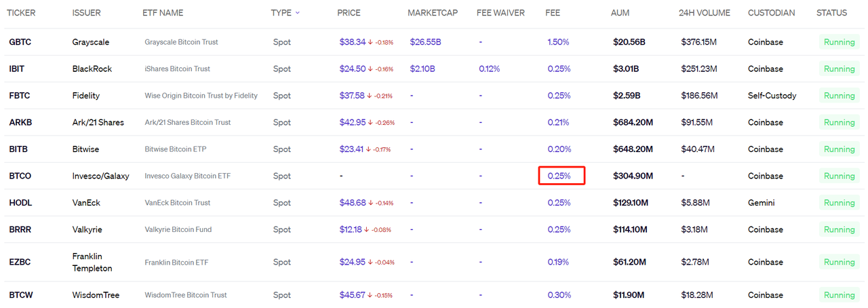Click the GBTC price $38.34

(x=353, y=42)
